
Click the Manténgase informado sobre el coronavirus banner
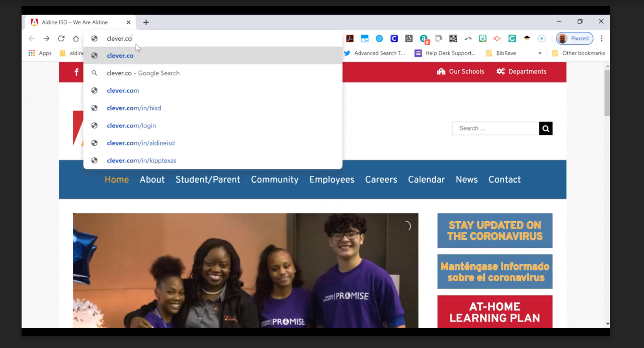(x=495, y=272)
